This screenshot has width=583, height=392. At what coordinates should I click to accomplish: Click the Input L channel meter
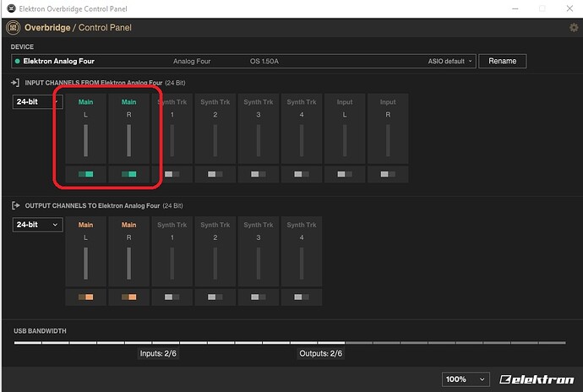345,140
